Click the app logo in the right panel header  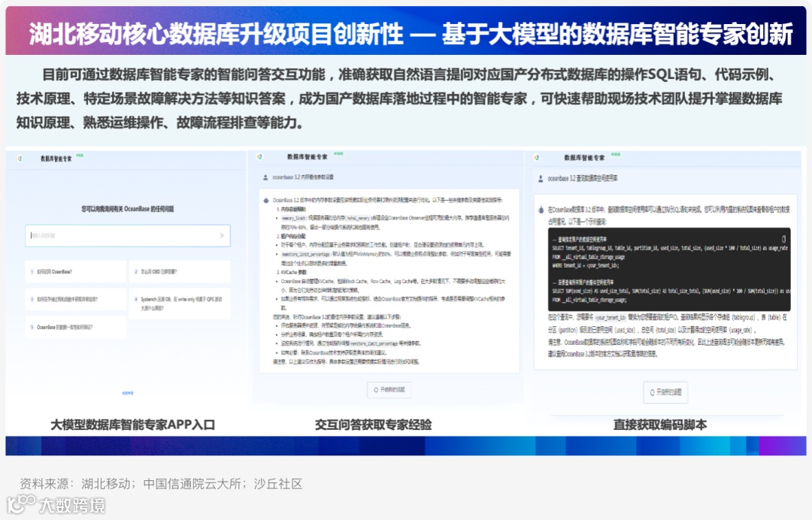(537, 157)
